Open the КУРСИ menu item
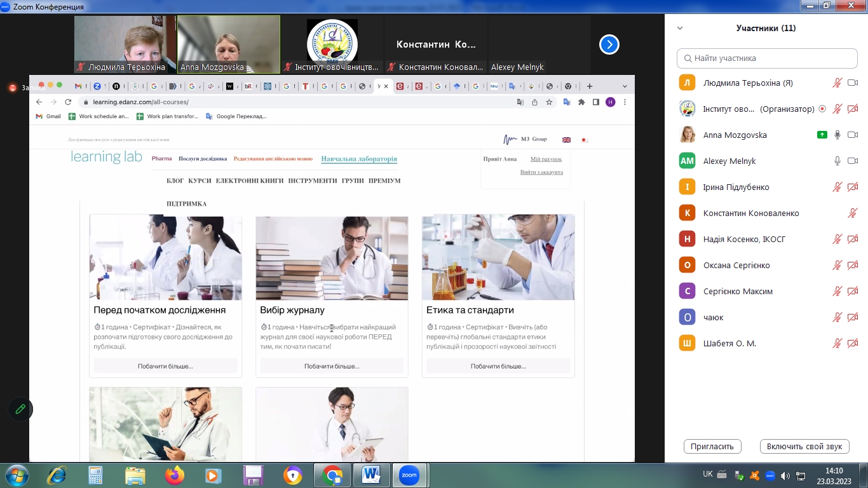868x488 pixels. coord(200,180)
